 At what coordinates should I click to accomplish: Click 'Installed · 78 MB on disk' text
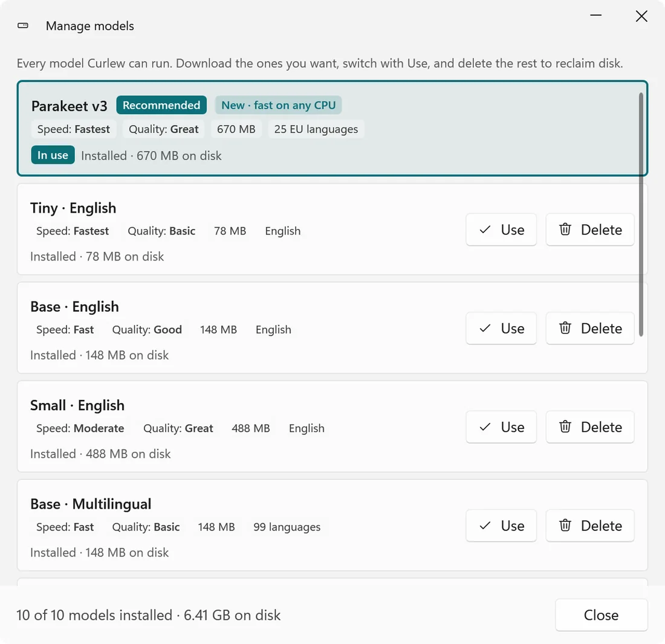pyautogui.click(x=97, y=257)
